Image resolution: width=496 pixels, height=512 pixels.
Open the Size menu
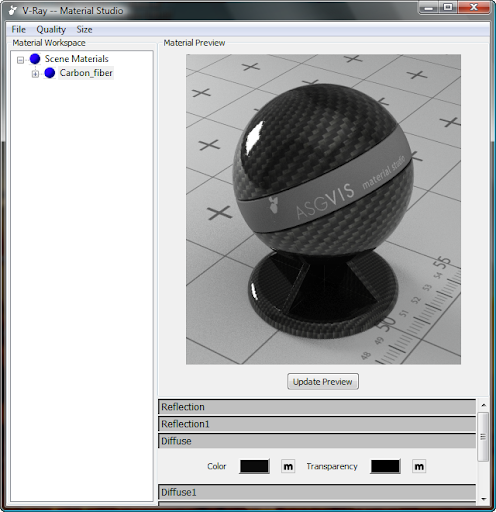click(x=84, y=29)
